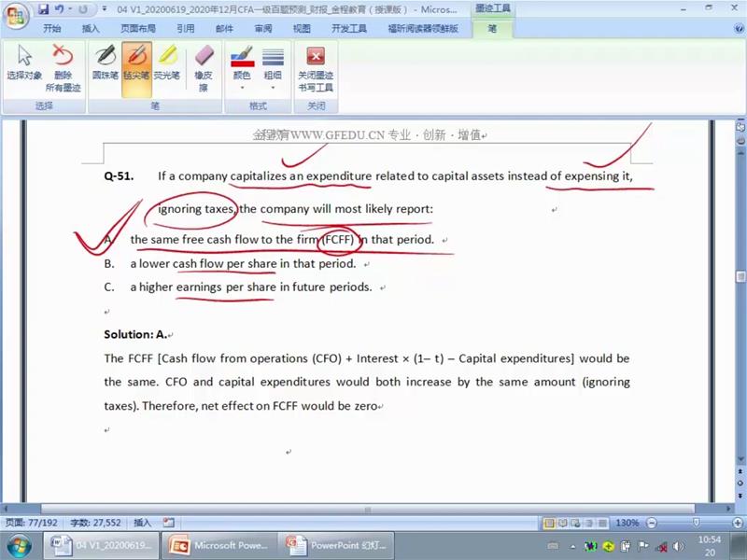
Task: Switch to web layout view button
Action: point(576,524)
